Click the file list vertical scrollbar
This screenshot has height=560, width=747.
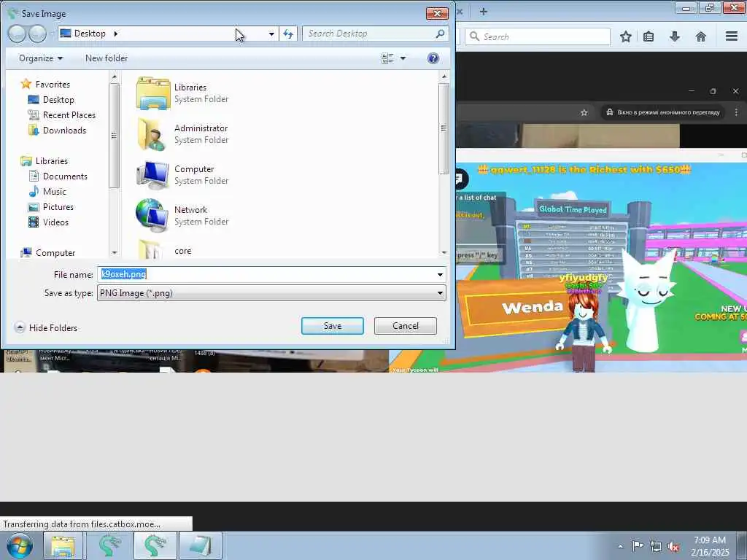pos(444,128)
